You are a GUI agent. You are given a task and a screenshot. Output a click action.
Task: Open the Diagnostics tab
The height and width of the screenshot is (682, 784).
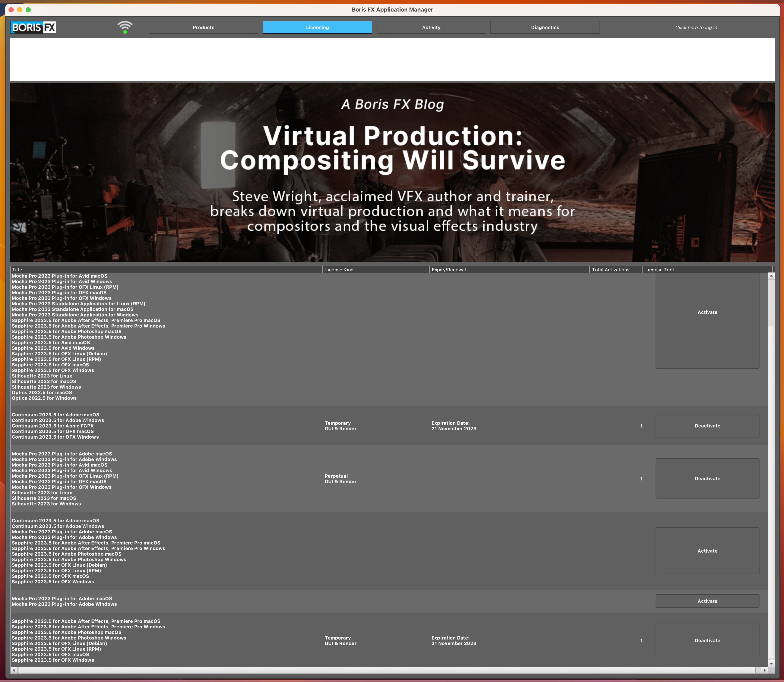[x=545, y=27]
